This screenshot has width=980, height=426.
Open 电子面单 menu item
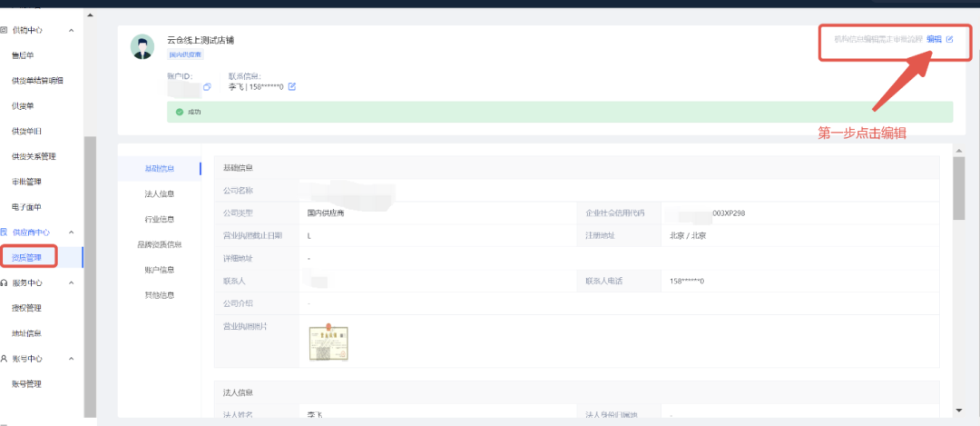click(26, 207)
